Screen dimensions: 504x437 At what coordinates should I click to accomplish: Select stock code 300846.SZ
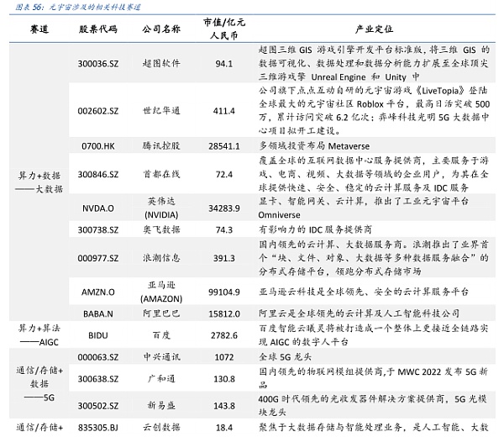pos(98,174)
